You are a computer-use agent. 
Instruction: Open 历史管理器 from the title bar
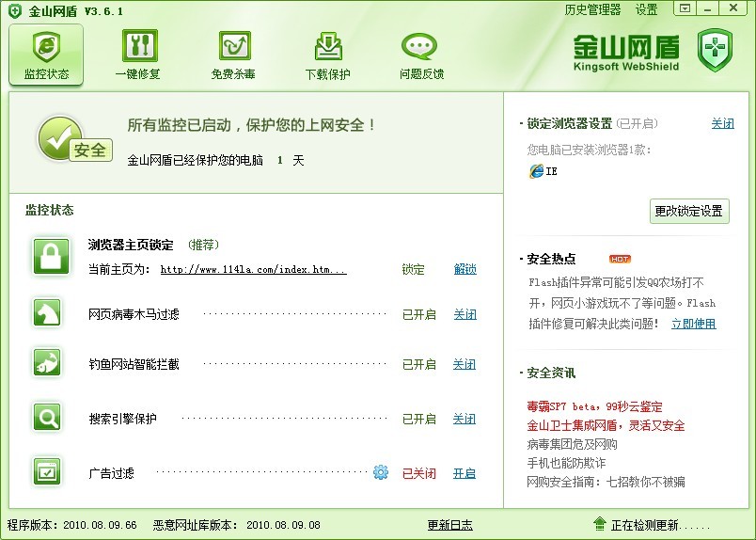coord(592,10)
